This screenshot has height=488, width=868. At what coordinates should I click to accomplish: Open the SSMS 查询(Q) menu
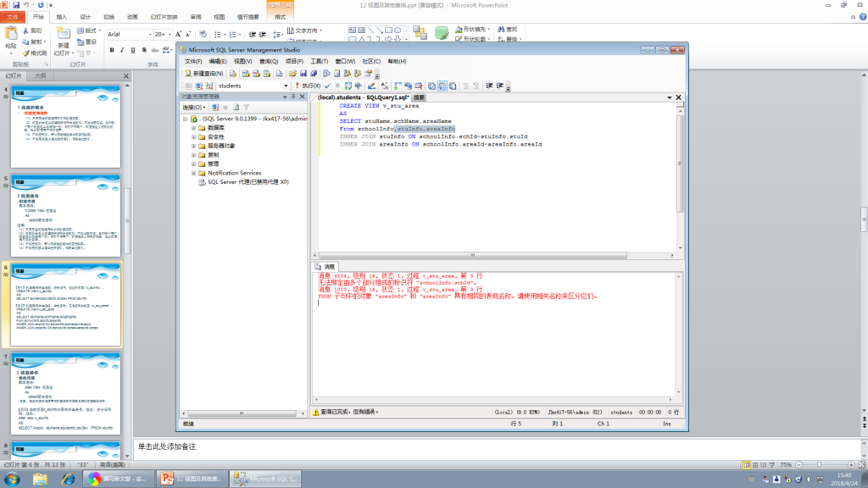(x=269, y=61)
